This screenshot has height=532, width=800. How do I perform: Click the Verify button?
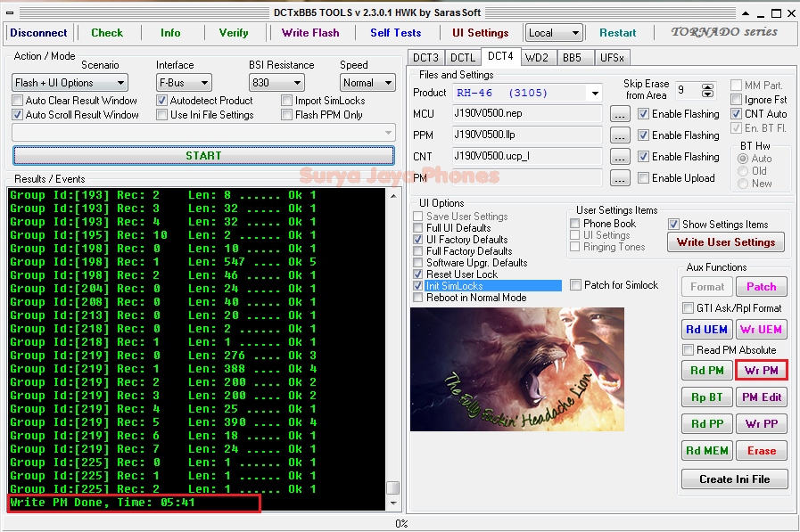coord(234,33)
